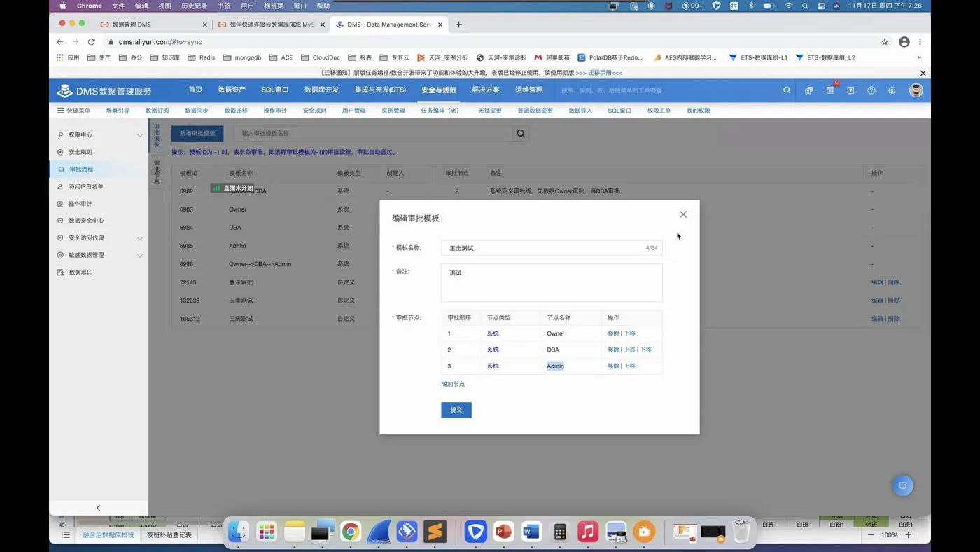The height and width of the screenshot is (552, 980).
Task: Move Admin node up with 上移
Action: pos(629,366)
